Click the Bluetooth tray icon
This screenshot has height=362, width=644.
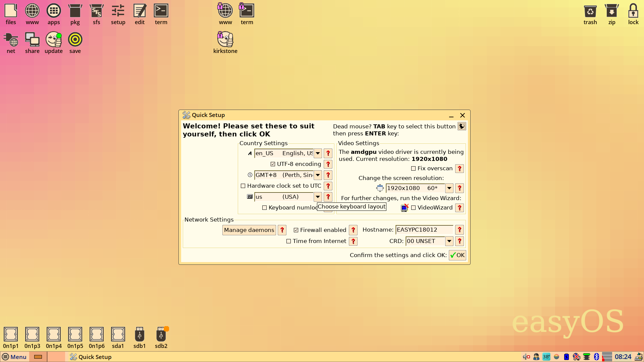coord(596,357)
